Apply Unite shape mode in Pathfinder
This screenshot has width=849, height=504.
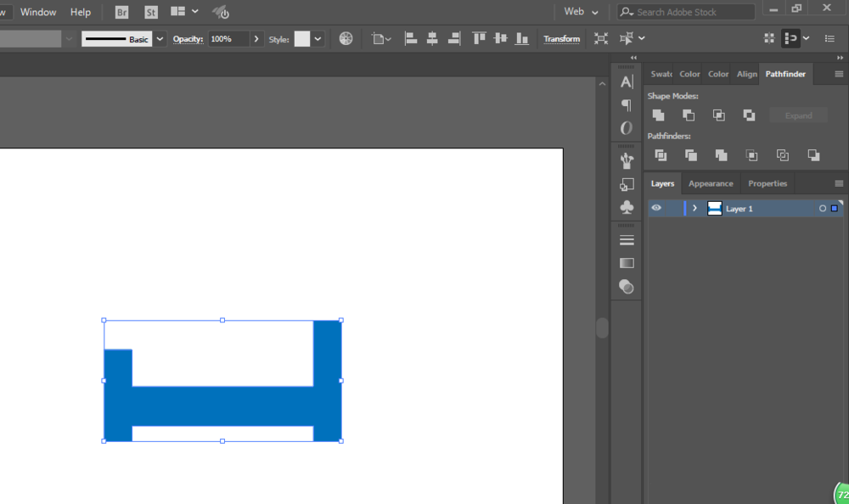[x=659, y=115]
